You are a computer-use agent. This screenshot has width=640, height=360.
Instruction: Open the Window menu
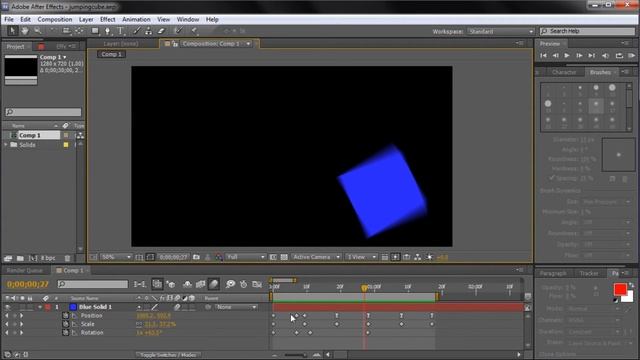pyautogui.click(x=188, y=19)
